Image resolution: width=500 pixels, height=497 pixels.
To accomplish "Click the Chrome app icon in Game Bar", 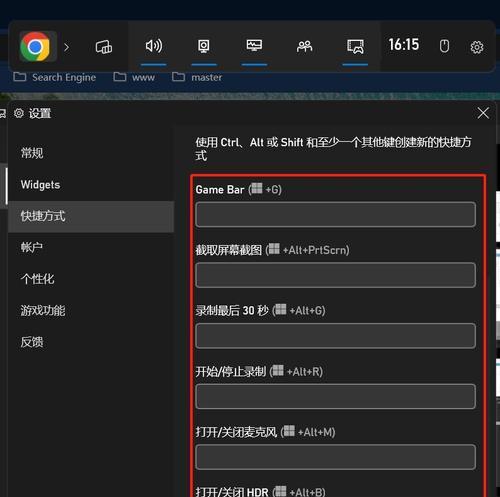I will [36, 47].
